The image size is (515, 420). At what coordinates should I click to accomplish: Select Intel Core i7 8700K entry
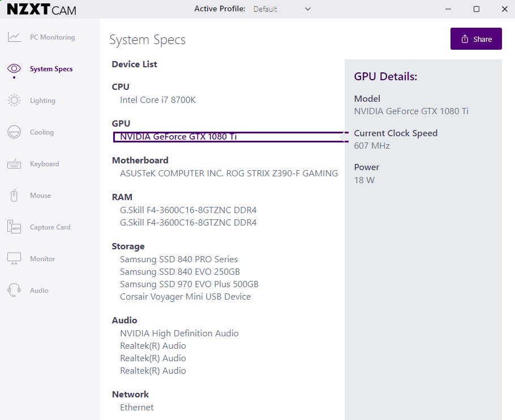[158, 100]
